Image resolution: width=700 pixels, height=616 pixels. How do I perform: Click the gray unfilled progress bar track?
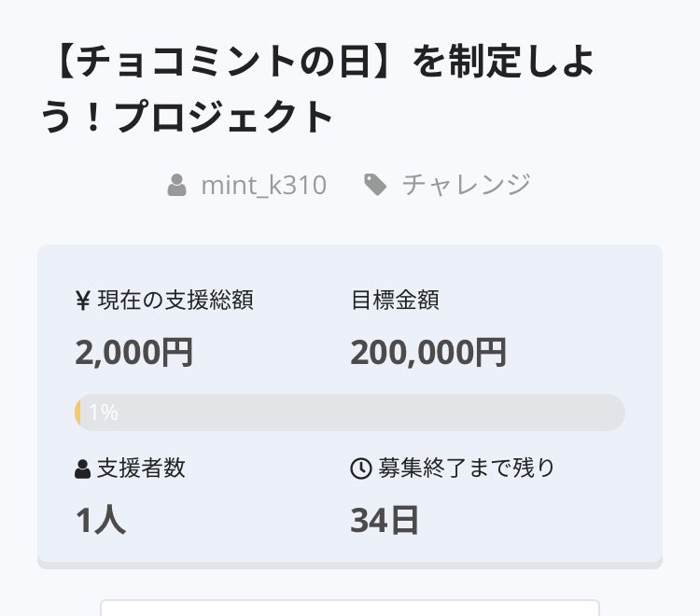pos(373,413)
